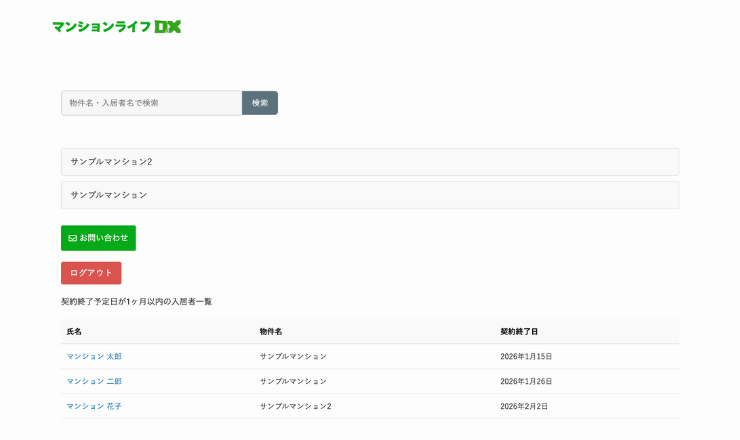Click the マンションライフDX logo
The image size is (740, 440).
[116, 27]
